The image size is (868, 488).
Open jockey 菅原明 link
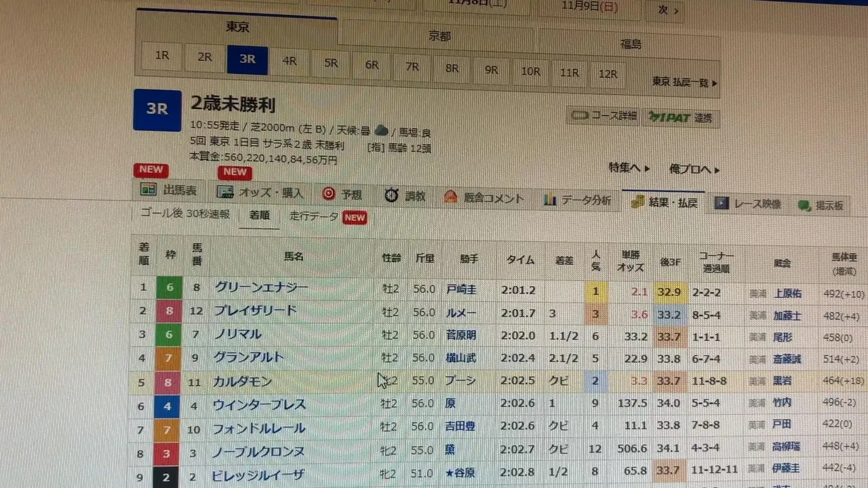(x=461, y=335)
